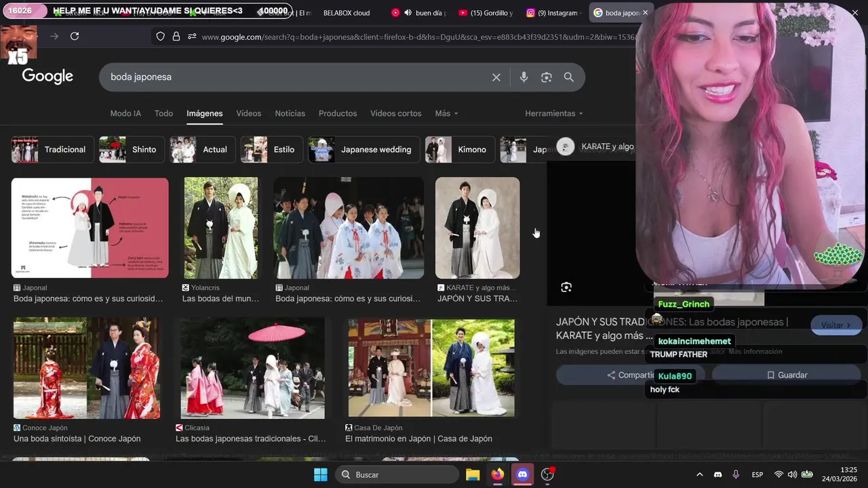
Task: Click the taskbar microphone icon
Action: click(x=736, y=474)
